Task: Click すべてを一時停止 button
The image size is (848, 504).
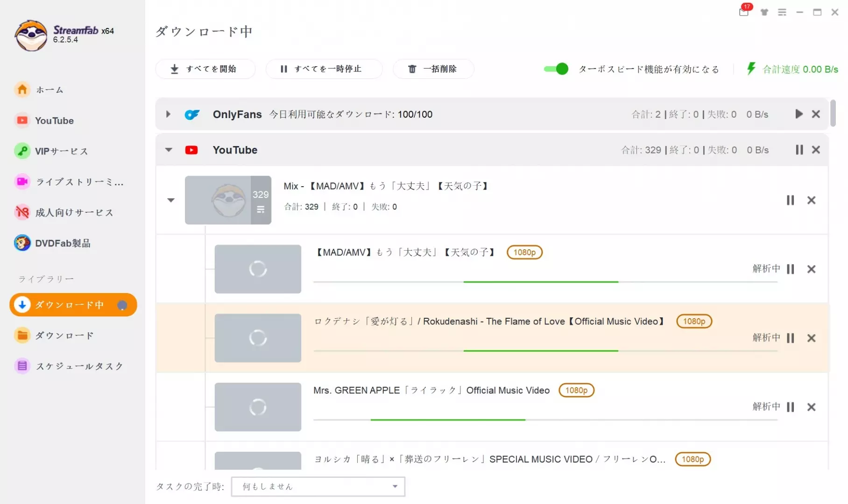Action: point(324,69)
